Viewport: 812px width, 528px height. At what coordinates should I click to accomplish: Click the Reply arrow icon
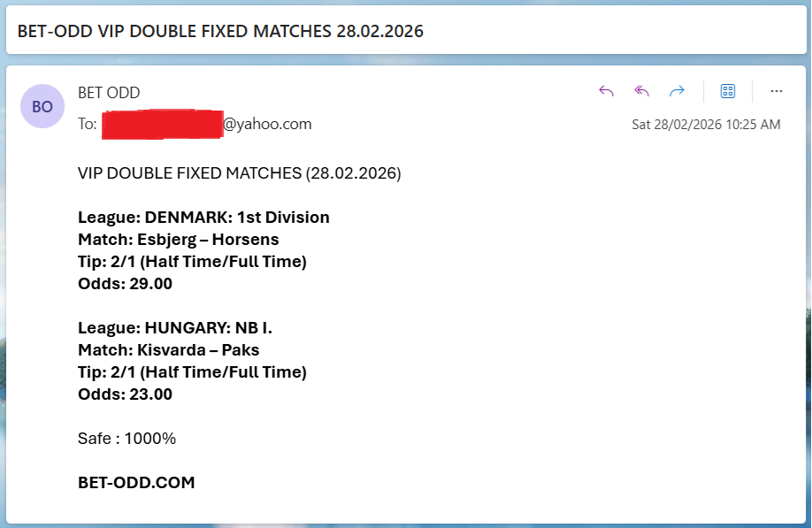point(606,91)
